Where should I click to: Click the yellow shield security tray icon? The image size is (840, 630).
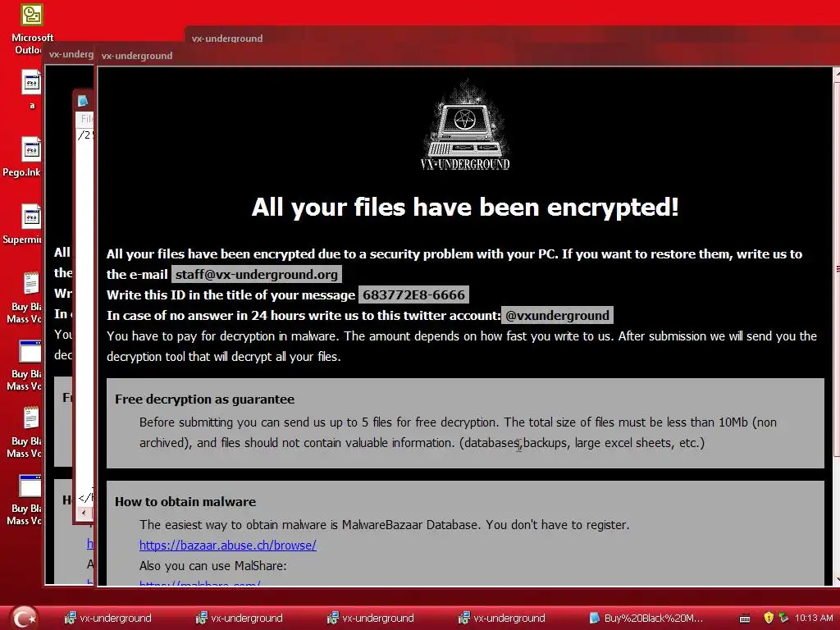769,618
